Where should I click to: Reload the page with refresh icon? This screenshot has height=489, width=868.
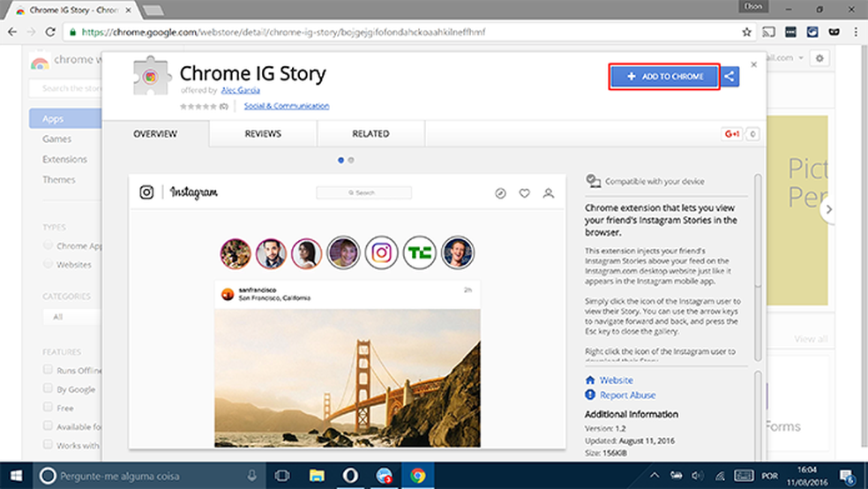point(50,32)
